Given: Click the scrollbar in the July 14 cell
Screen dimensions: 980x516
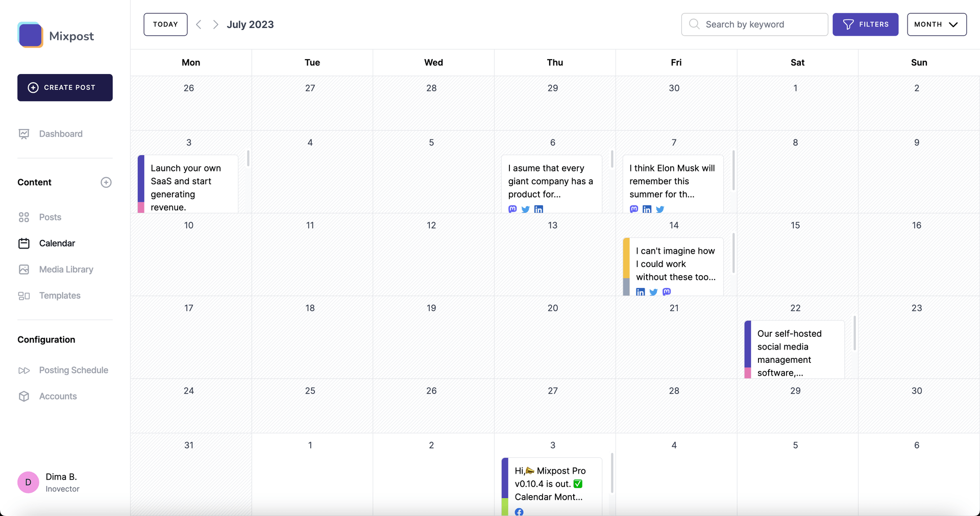Looking at the screenshot, I should coord(733,253).
